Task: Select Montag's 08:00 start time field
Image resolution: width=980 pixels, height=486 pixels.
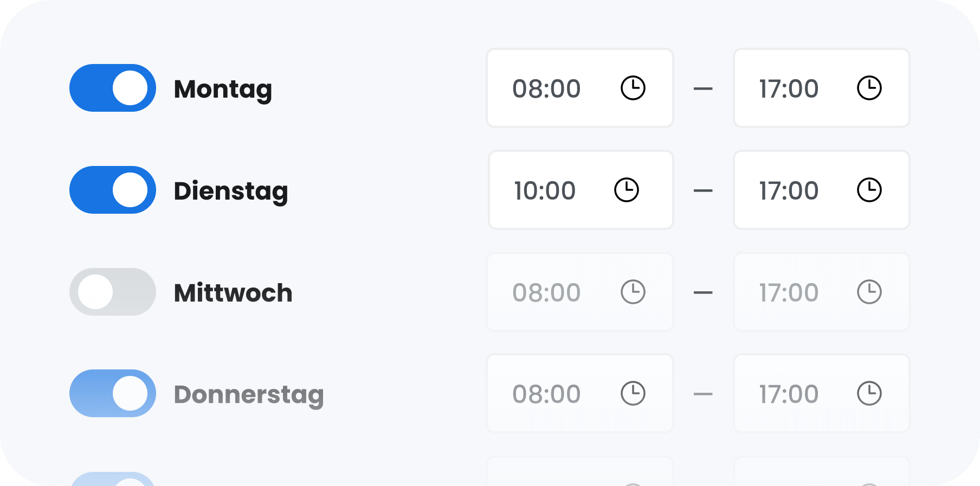Action: [x=547, y=88]
